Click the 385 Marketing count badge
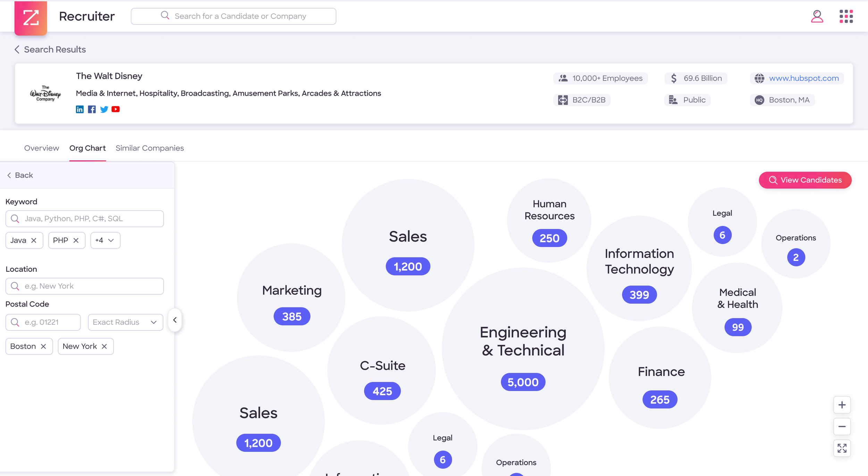The width and height of the screenshot is (868, 476). (292, 316)
